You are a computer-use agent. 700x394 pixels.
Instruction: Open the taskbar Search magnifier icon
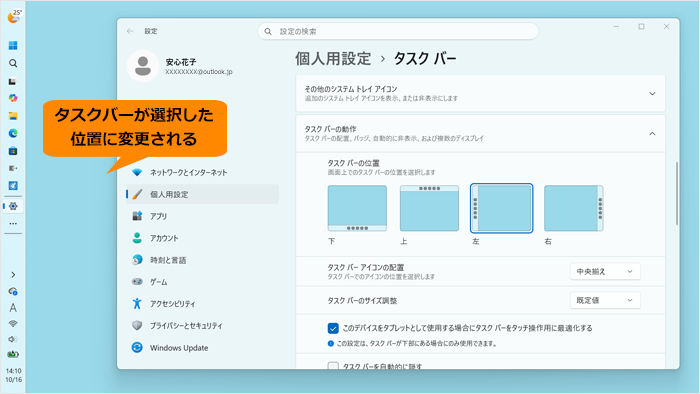click(13, 63)
